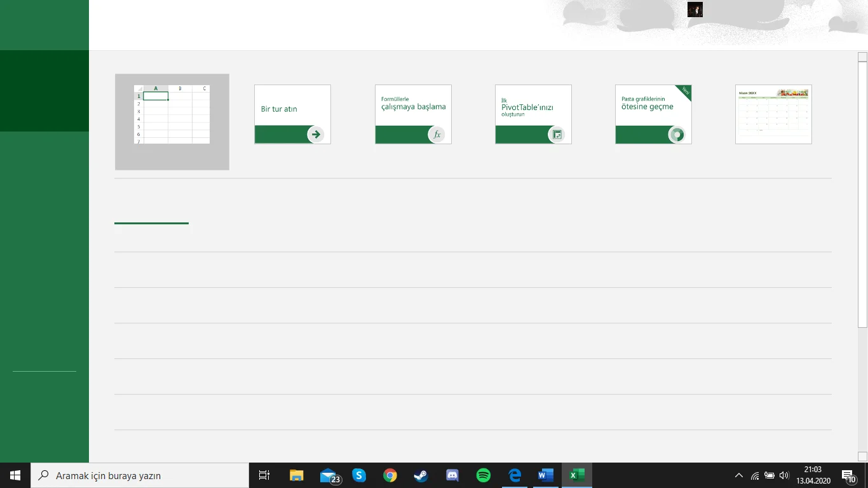Click the battery status tray icon

(770, 475)
